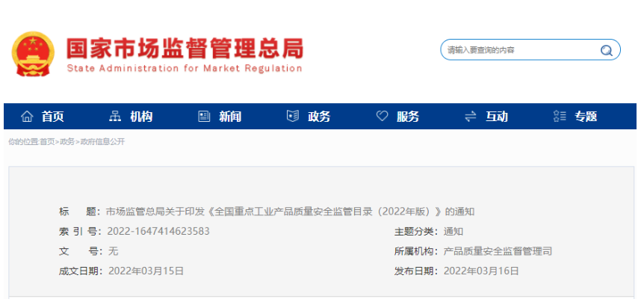Screen dimensions: 644x305
Task: Click the 国家市场监督管理总局 site title
Action: click(x=185, y=49)
